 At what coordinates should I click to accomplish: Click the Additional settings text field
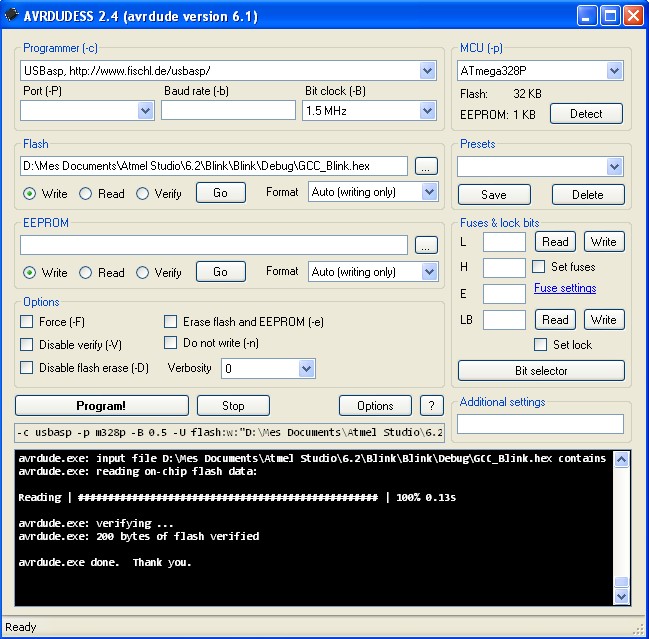pyautogui.click(x=540, y=424)
